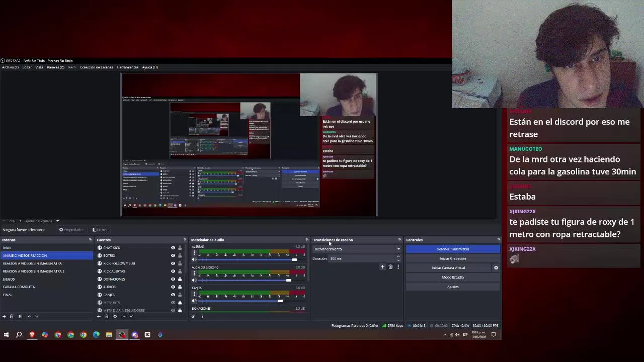The width and height of the screenshot is (644, 362).
Task: Zoom in the preview with the plus icon
Action: click(20, 221)
